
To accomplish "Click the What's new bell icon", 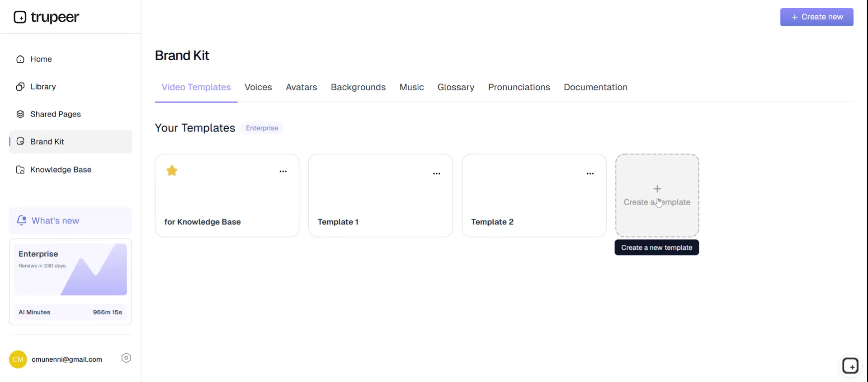I will pos(21,220).
